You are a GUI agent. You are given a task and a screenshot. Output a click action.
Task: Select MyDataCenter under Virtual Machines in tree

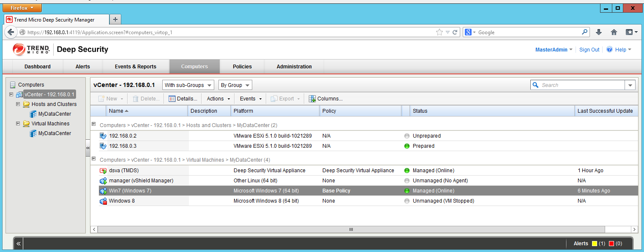click(x=55, y=133)
